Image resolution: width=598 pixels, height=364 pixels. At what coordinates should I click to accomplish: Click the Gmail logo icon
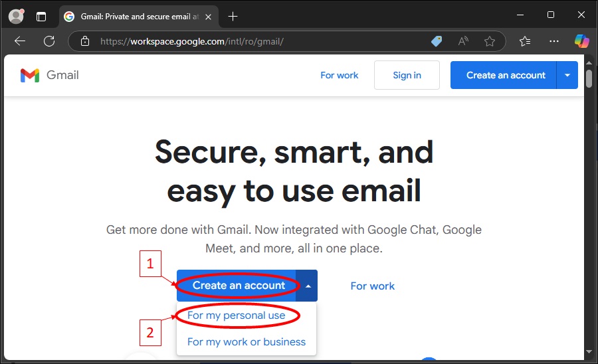click(30, 75)
